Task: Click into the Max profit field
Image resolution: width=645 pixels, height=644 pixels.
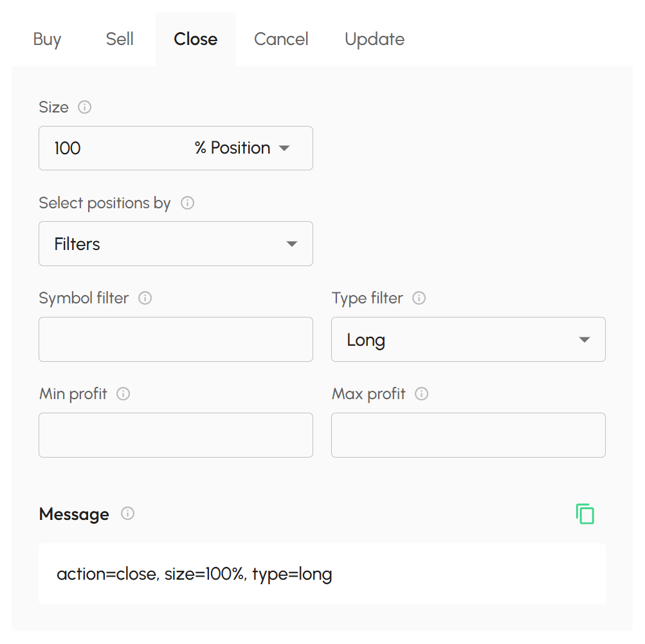Action: (468, 435)
